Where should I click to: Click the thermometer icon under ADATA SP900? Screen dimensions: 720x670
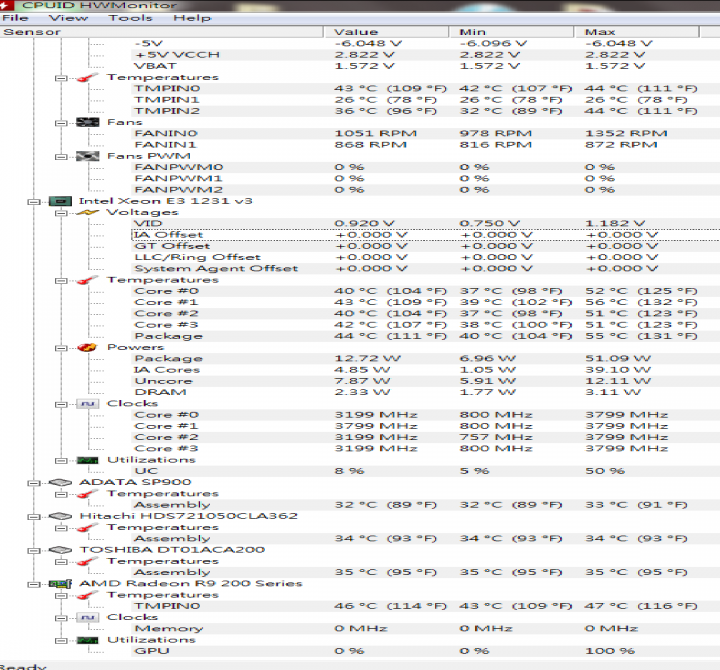coord(87,494)
